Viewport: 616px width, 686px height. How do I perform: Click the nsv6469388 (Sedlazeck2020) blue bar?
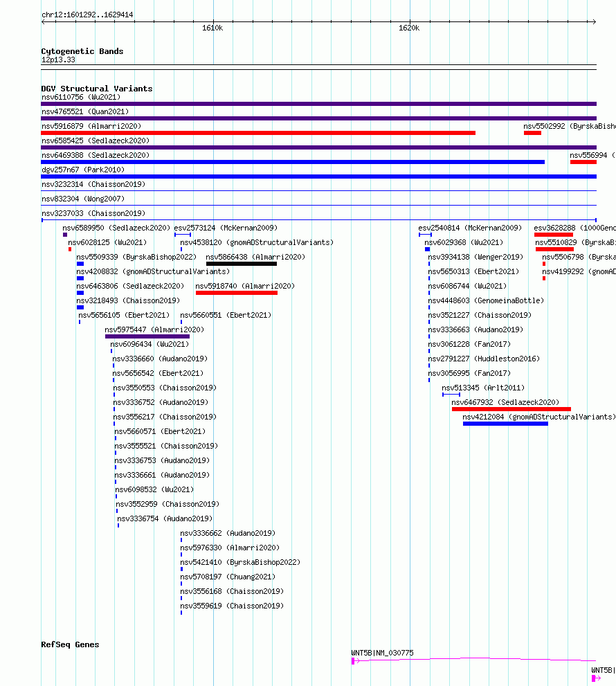[x=293, y=162]
